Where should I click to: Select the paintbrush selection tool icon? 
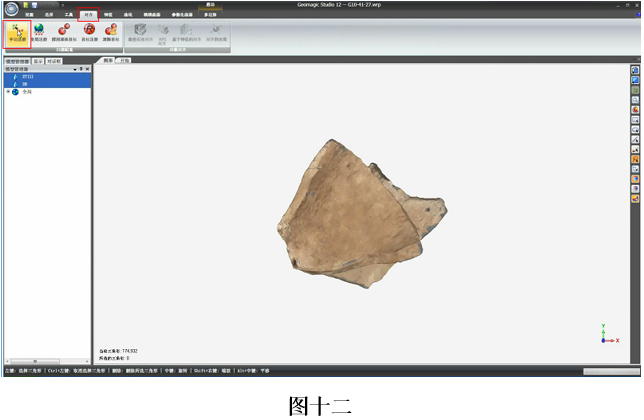tap(635, 149)
